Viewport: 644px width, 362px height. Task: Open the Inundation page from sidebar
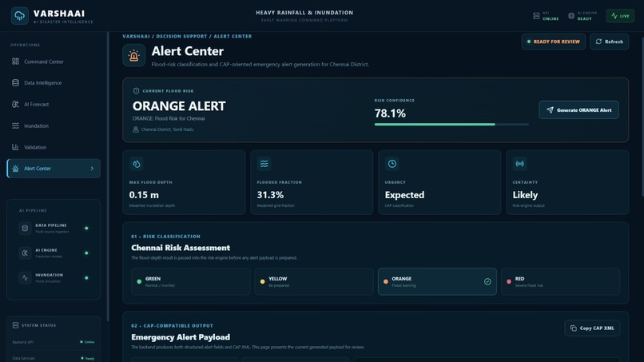coord(54,125)
